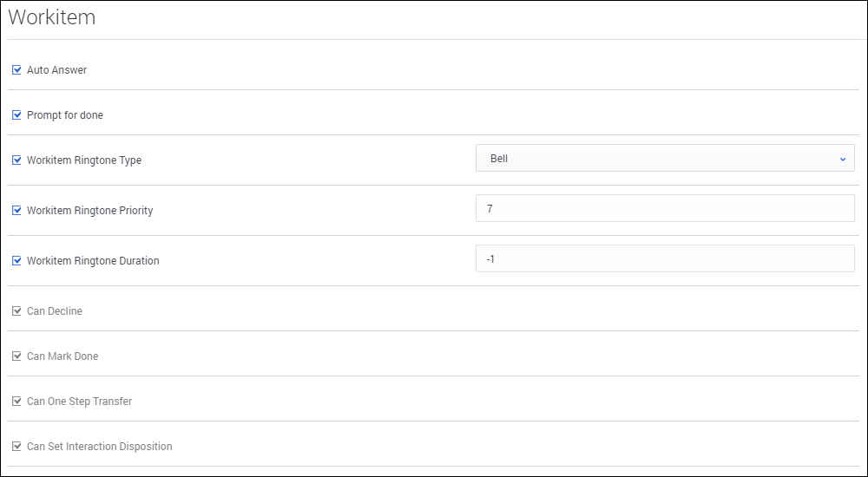Toggle the Can Decline checkbox
The height and width of the screenshot is (477, 868).
click(16, 311)
